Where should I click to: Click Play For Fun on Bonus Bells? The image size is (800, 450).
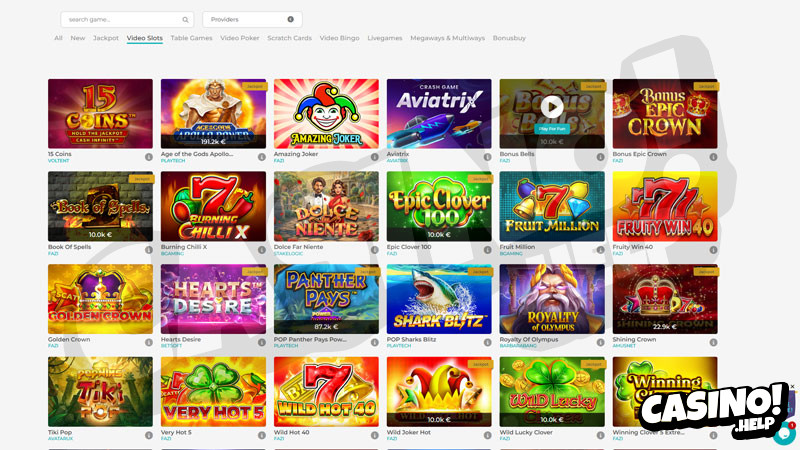pos(552,129)
